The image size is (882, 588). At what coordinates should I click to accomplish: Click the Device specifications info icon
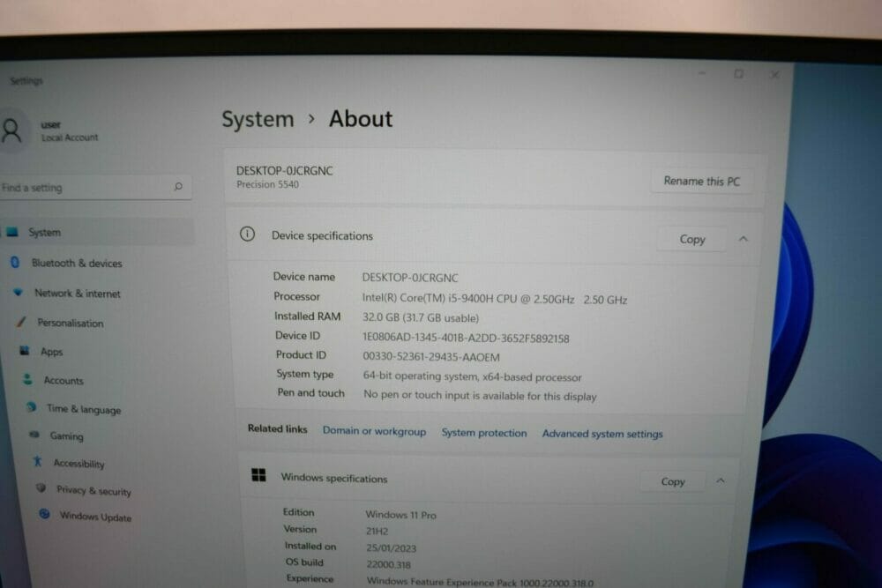point(247,234)
